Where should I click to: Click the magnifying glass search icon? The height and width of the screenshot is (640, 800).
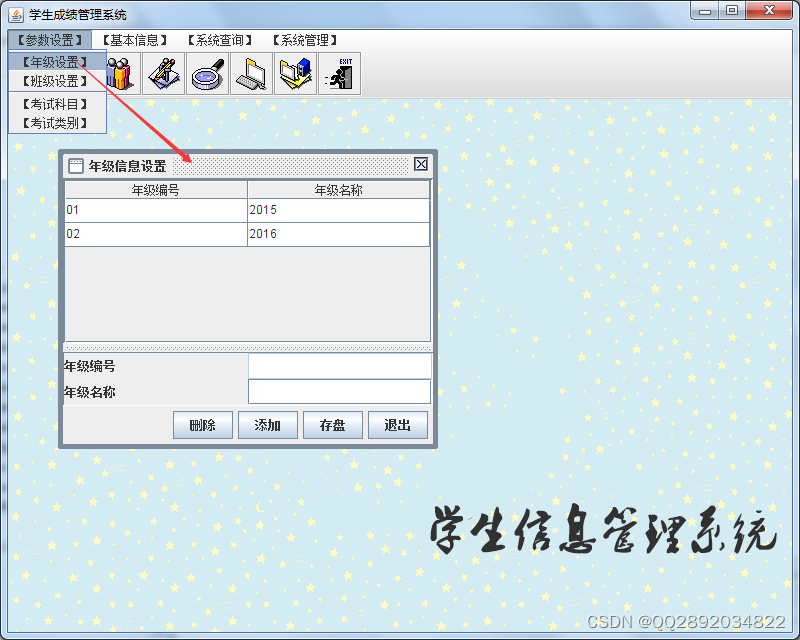click(x=208, y=73)
